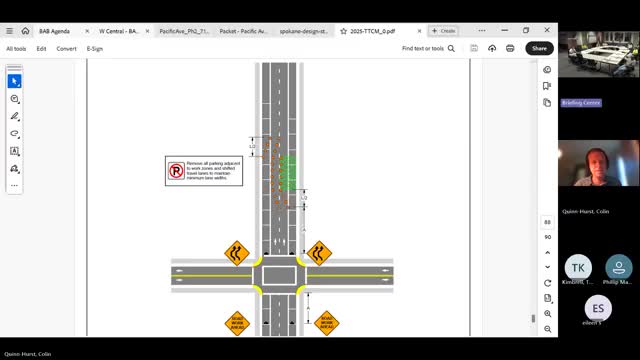
Task: Open the All tools menu
Action: pyautogui.click(x=16, y=49)
